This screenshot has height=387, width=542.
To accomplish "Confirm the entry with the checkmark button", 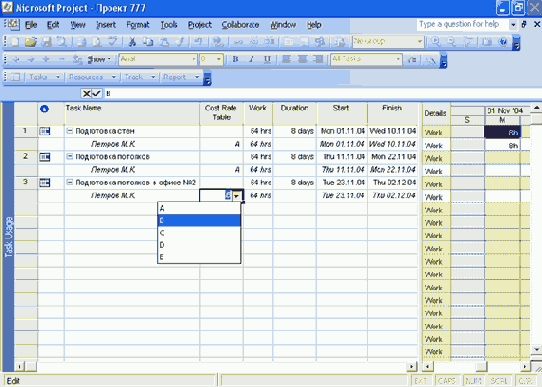I will (96, 93).
